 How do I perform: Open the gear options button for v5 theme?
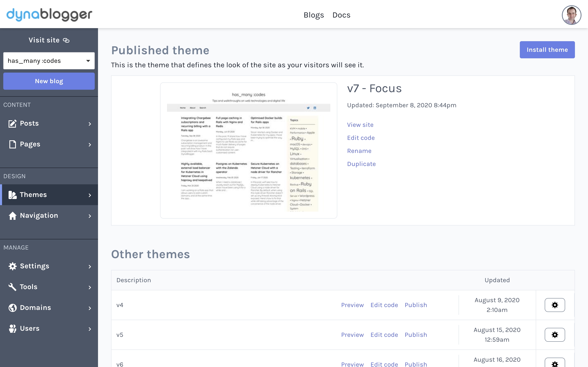pos(555,335)
